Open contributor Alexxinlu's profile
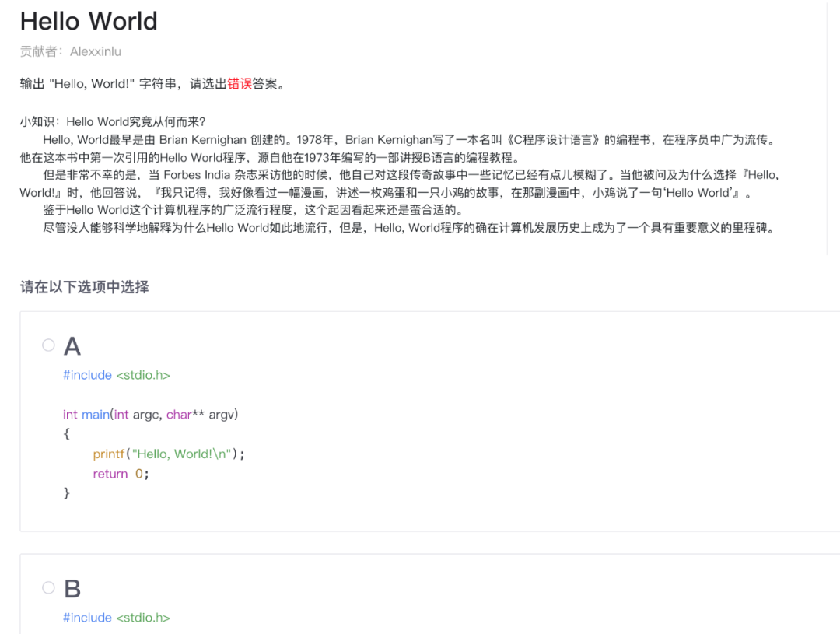 tap(96, 51)
